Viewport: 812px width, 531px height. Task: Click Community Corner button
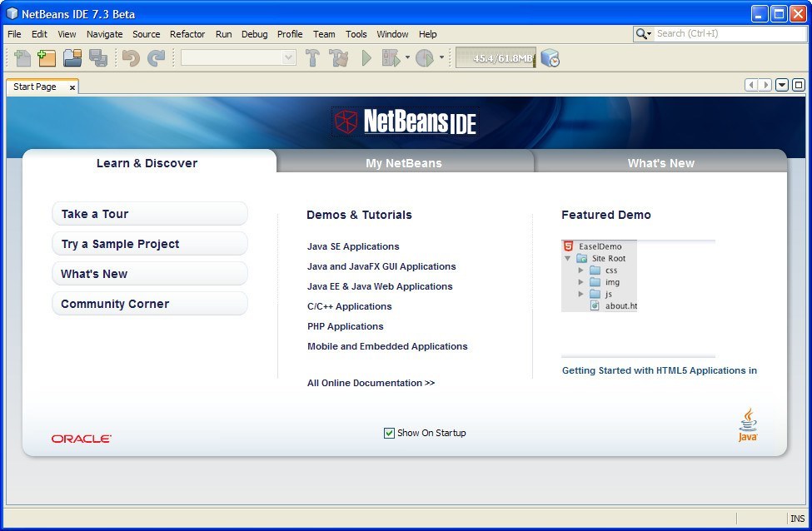click(150, 304)
